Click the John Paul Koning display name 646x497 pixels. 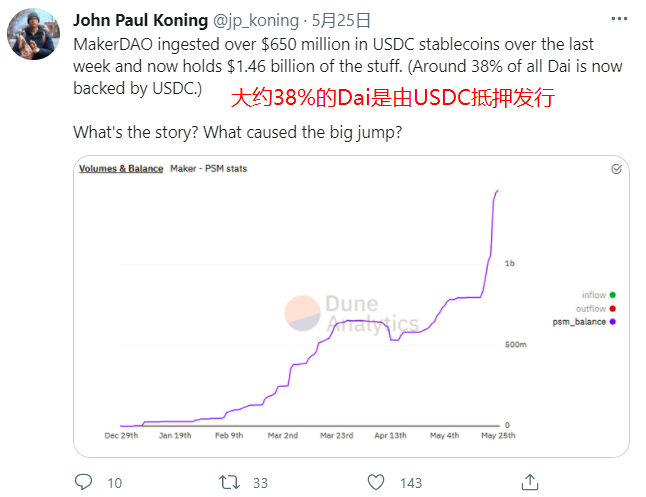(140, 20)
